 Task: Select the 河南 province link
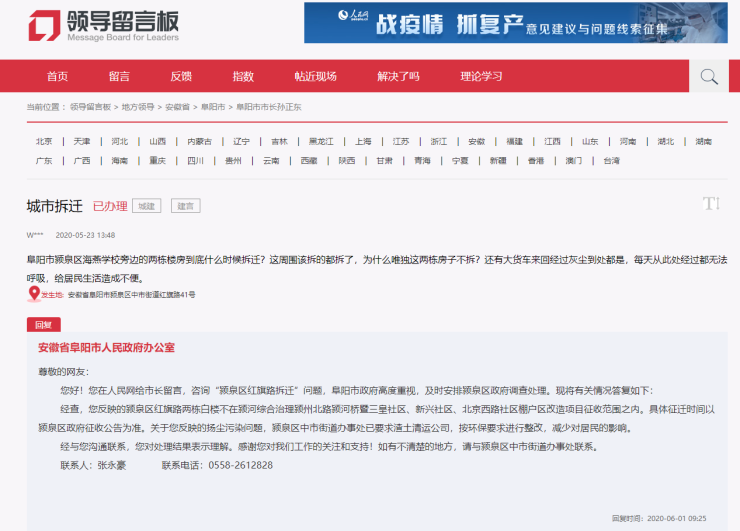[x=628, y=141]
